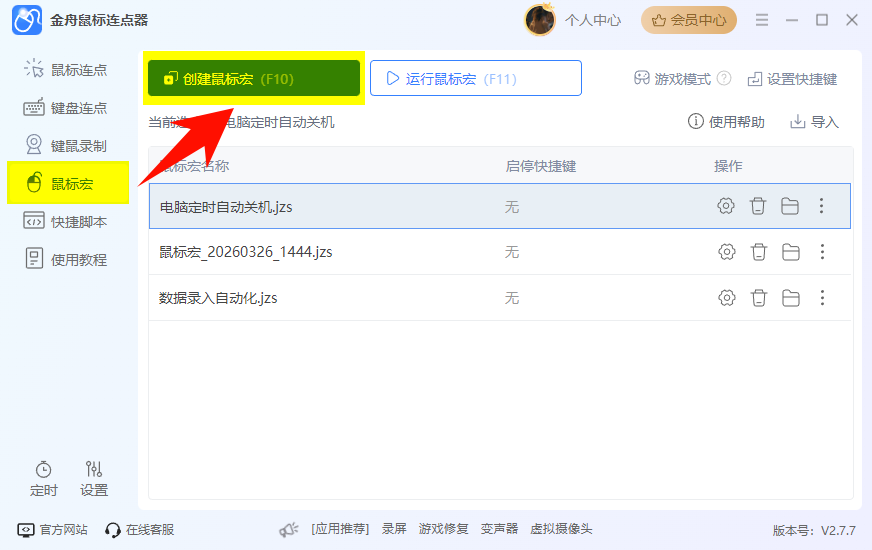This screenshot has height=550, width=872.
Task: Visit the 官方网站 link
Action: tap(52, 529)
